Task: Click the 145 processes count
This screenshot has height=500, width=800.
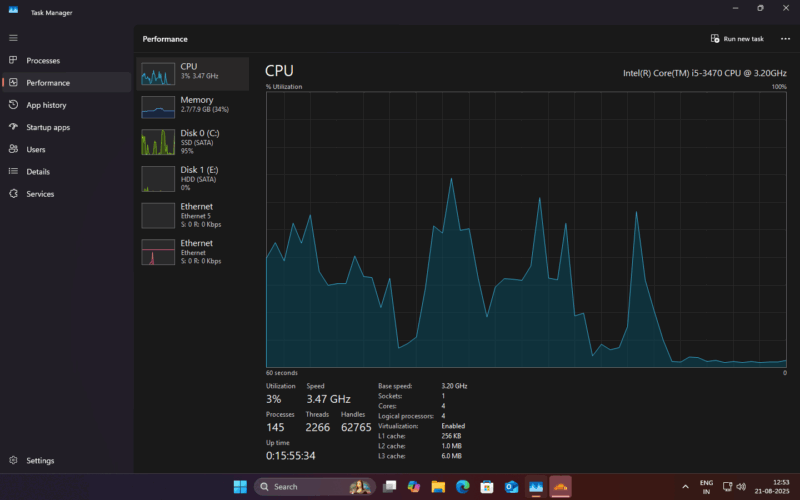Action: pos(275,428)
